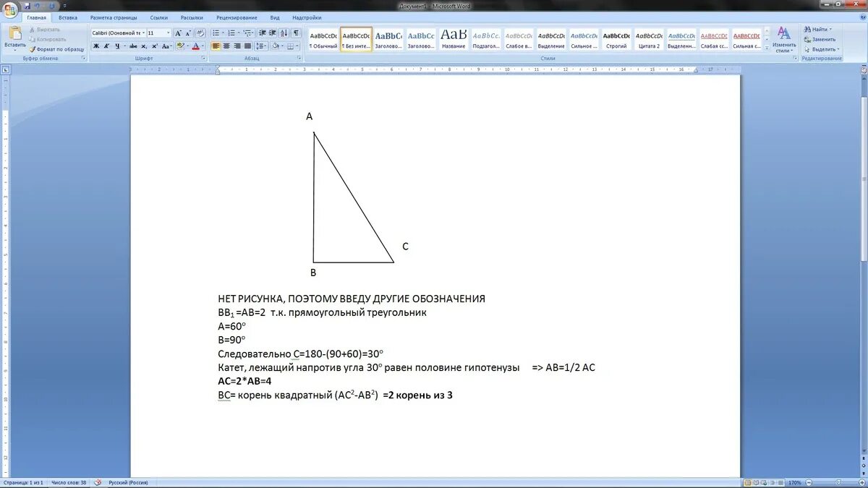Open the line spacing dropdown

[x=262, y=46]
